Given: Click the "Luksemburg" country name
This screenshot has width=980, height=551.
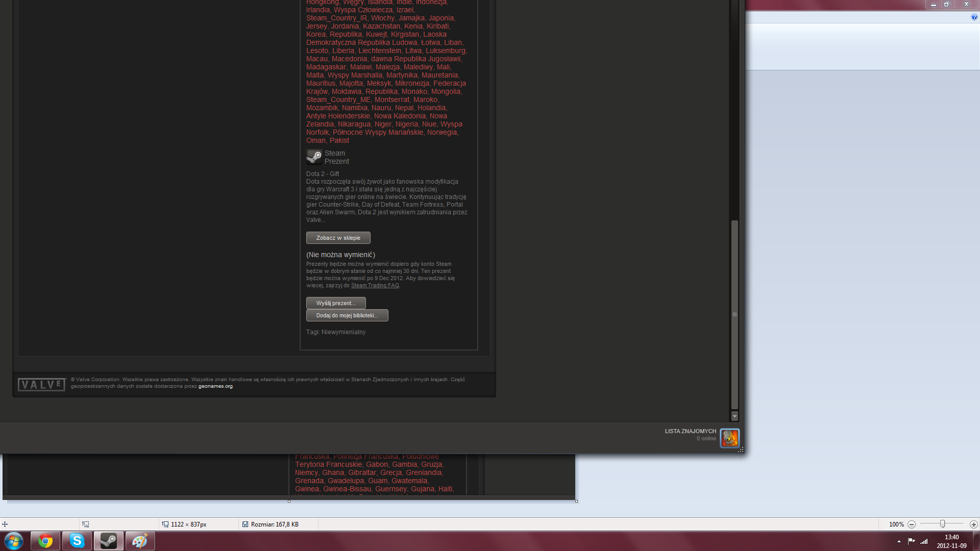Looking at the screenshot, I should pyautogui.click(x=446, y=51).
